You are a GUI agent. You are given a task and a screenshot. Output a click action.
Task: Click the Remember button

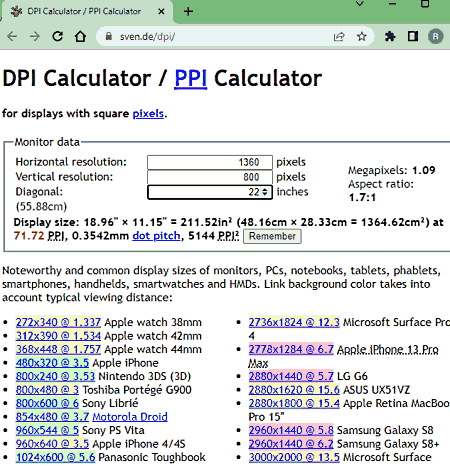[272, 236]
